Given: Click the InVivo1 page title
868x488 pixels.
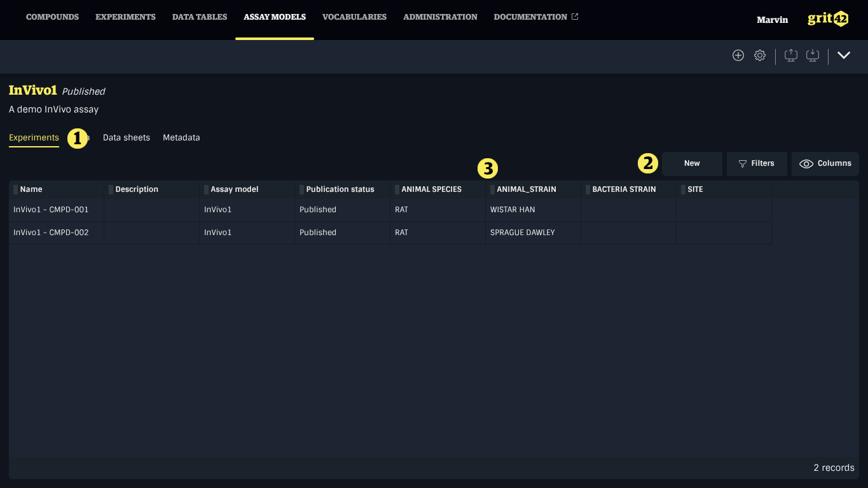Looking at the screenshot, I should 33,90.
